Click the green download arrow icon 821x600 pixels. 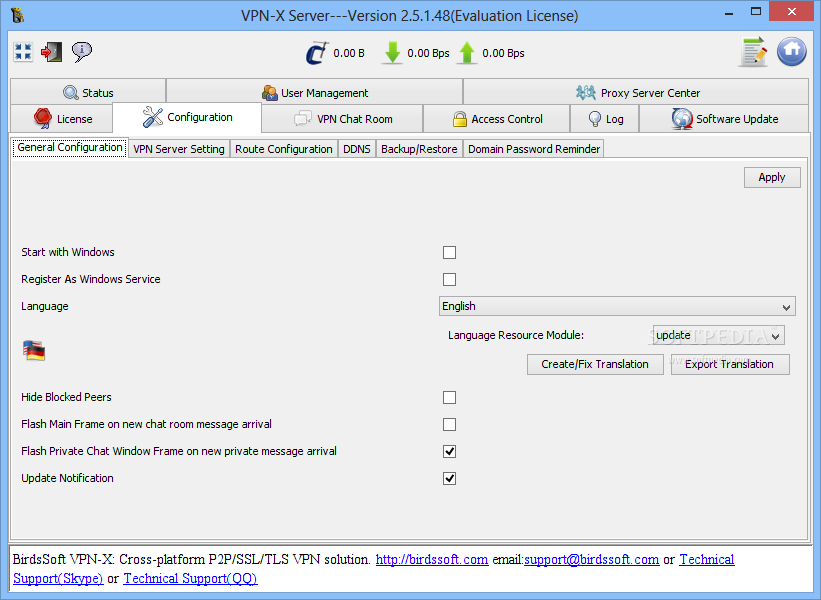[392, 53]
